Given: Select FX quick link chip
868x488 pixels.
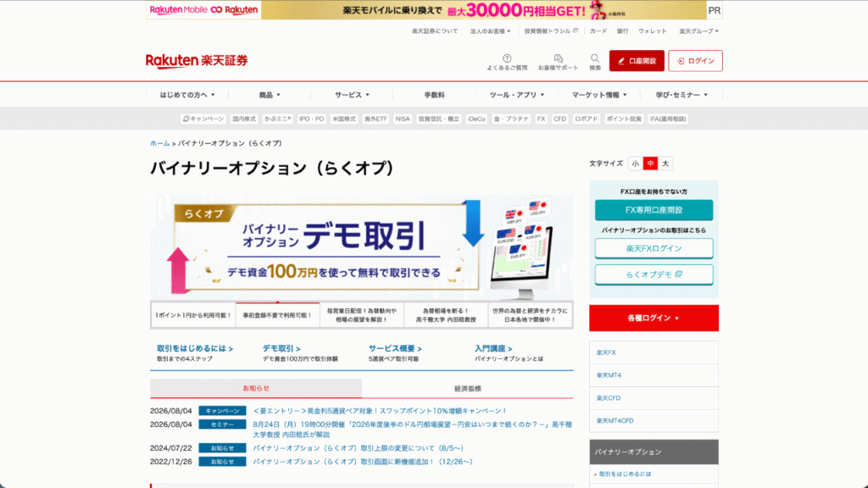Looking at the screenshot, I should click(541, 119).
